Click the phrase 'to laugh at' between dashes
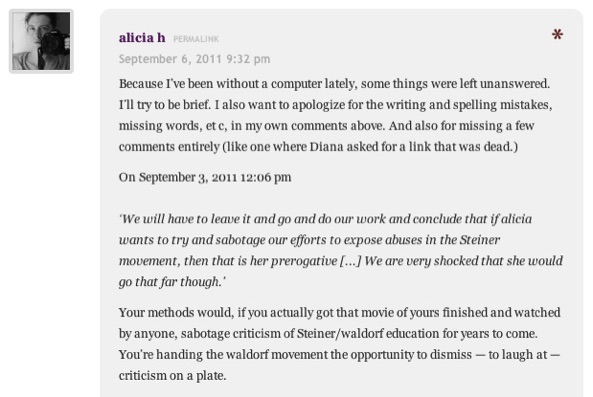The width and height of the screenshot is (593, 397). (518, 355)
